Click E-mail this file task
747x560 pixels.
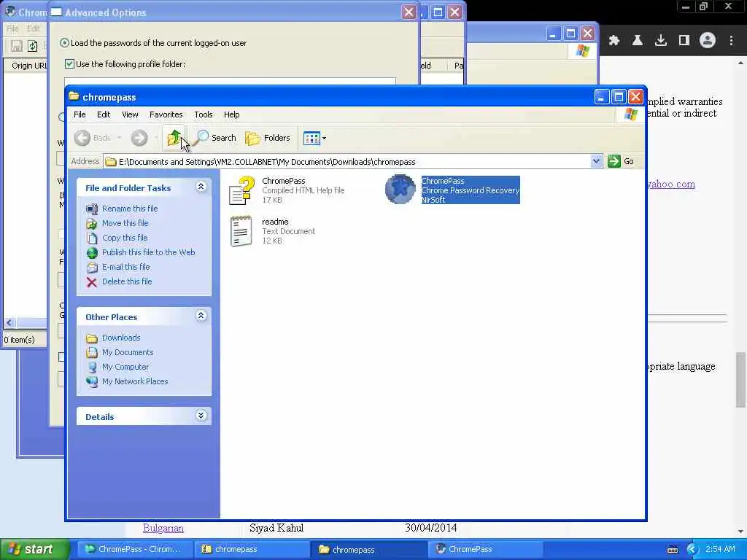click(125, 267)
